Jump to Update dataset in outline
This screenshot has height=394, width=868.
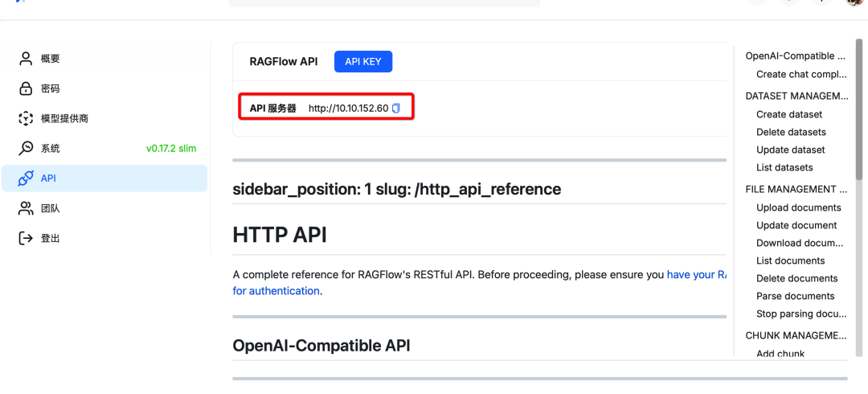tap(791, 150)
